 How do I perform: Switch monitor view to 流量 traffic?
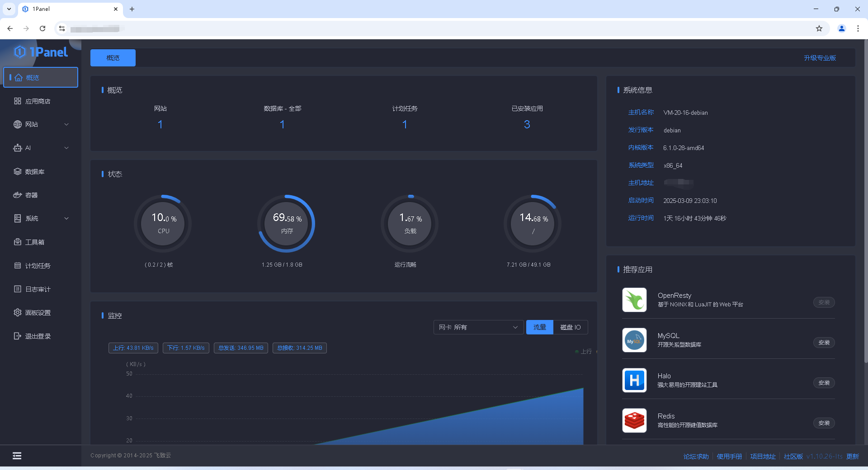[x=539, y=327]
